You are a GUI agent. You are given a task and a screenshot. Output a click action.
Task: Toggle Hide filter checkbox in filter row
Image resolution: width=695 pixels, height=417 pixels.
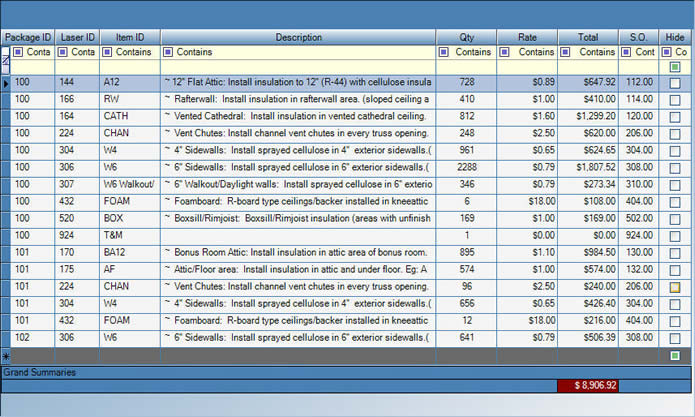coord(675,67)
